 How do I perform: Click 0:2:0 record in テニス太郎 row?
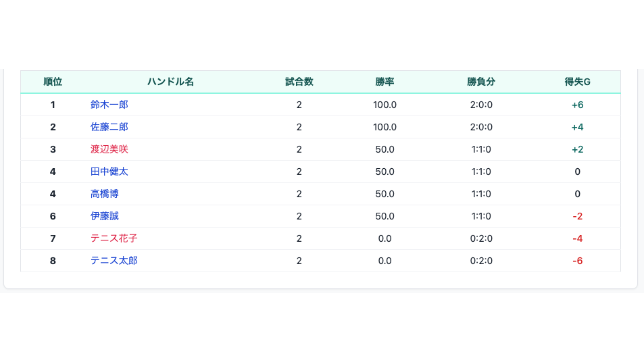tap(481, 261)
